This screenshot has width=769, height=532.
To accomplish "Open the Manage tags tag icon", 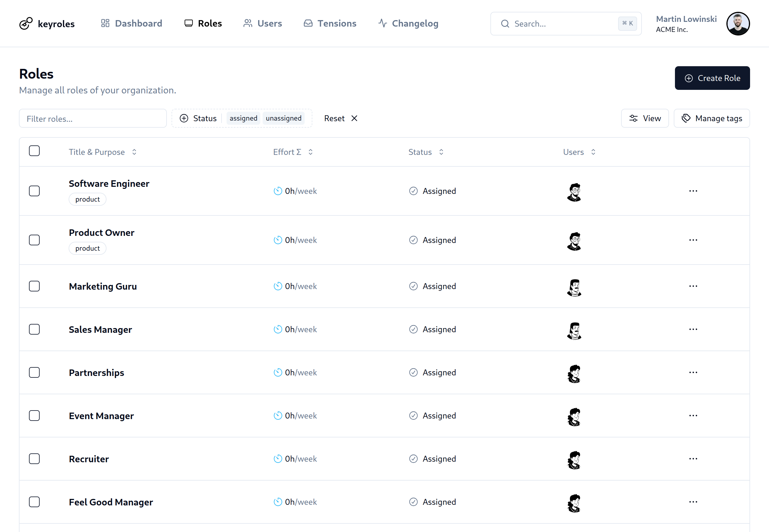I will 686,118.
